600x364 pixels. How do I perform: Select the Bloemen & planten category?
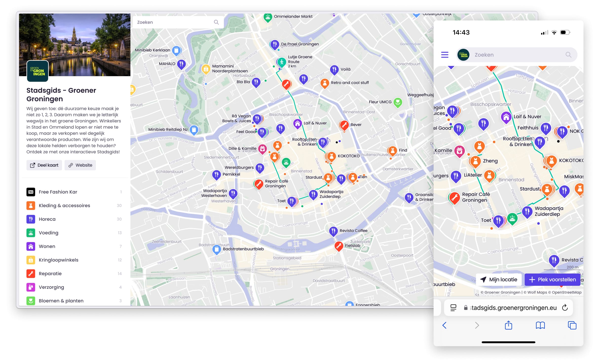[75, 301]
